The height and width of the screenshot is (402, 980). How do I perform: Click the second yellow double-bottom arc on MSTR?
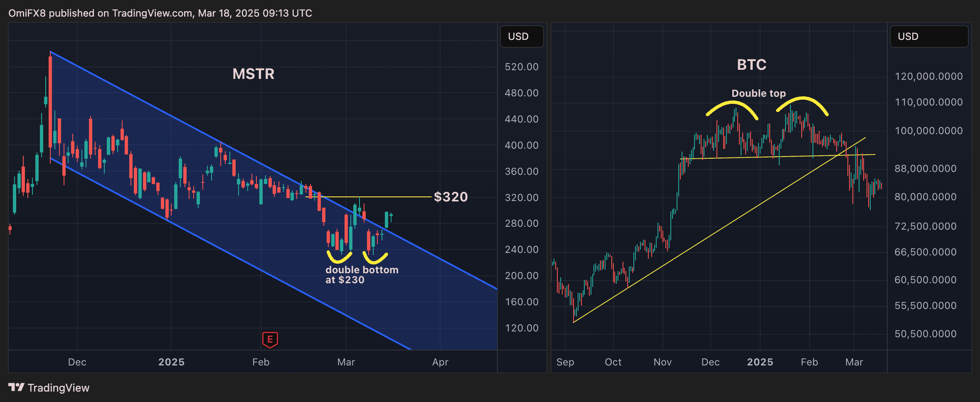click(375, 258)
